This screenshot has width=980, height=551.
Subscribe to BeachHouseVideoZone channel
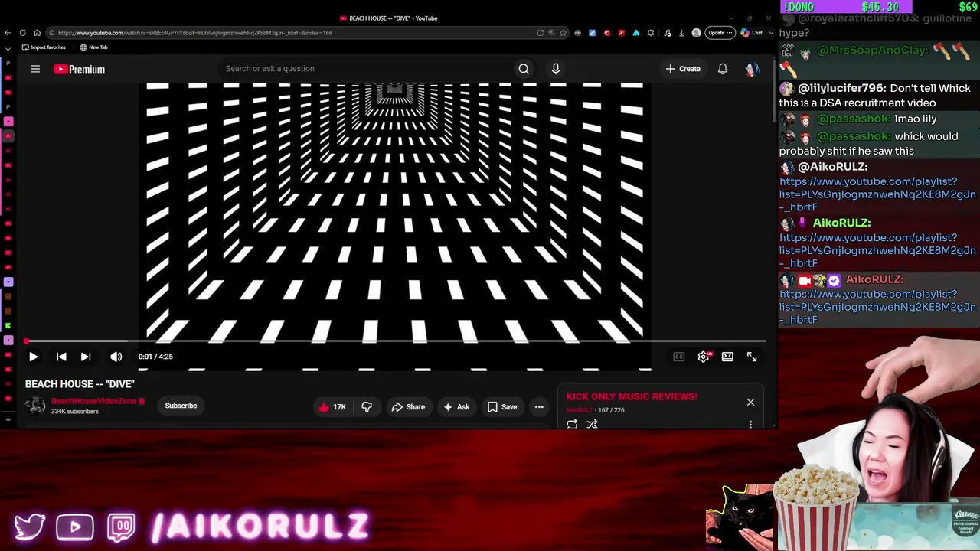181,406
